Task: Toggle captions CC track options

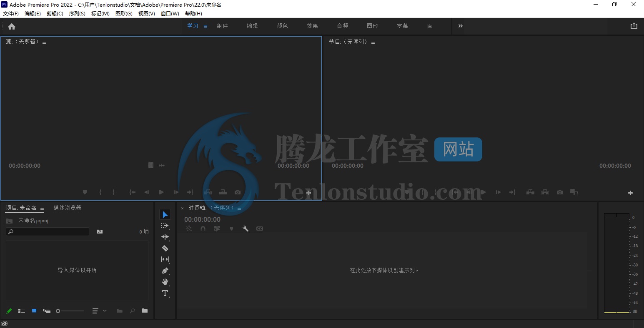Action: (260, 229)
